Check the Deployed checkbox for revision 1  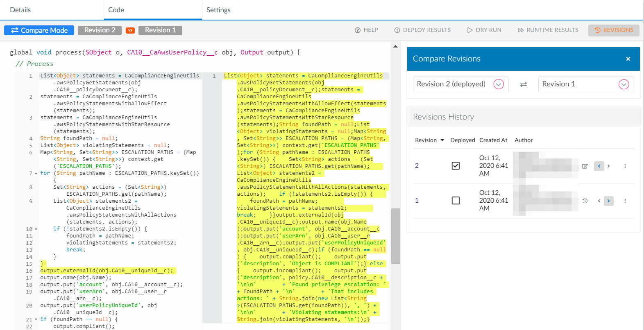[x=456, y=201]
